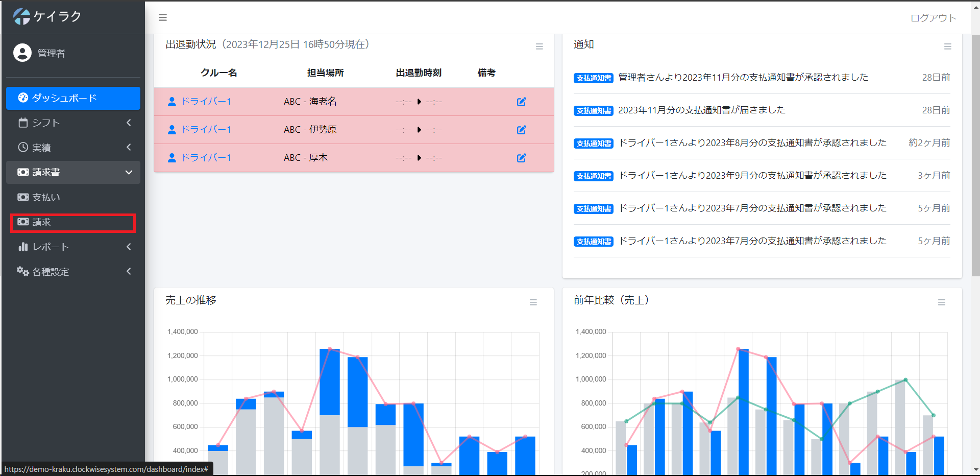The height and width of the screenshot is (476, 980).
Task: Click the 約2ヶ月前 timestamp
Action: pos(929,142)
